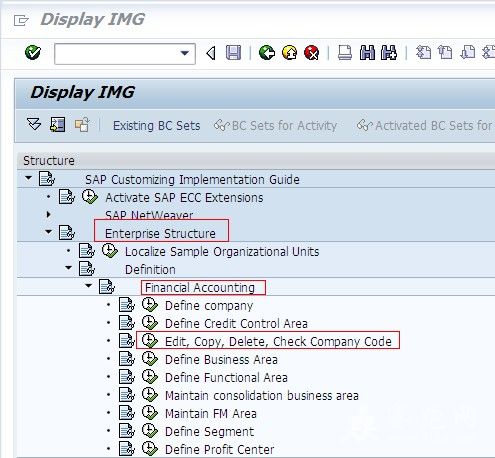
Task: Click BC Sets for Activity button
Action: [275, 126]
